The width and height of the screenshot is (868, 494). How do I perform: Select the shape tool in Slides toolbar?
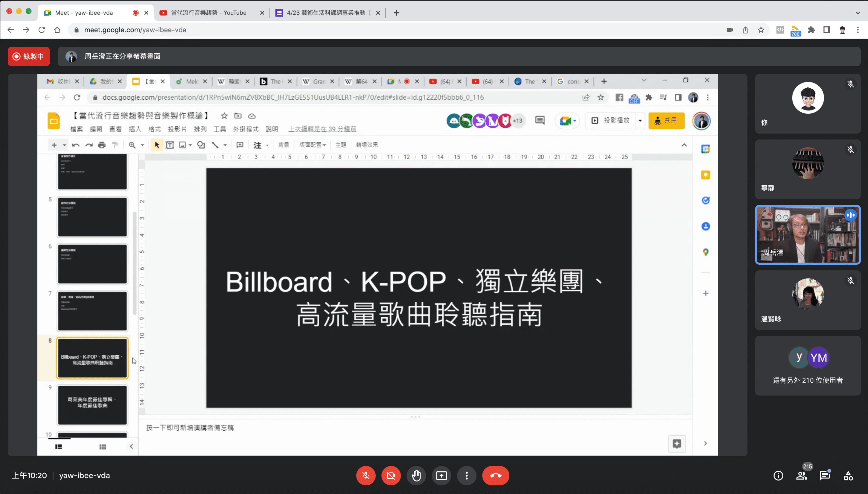pos(201,145)
